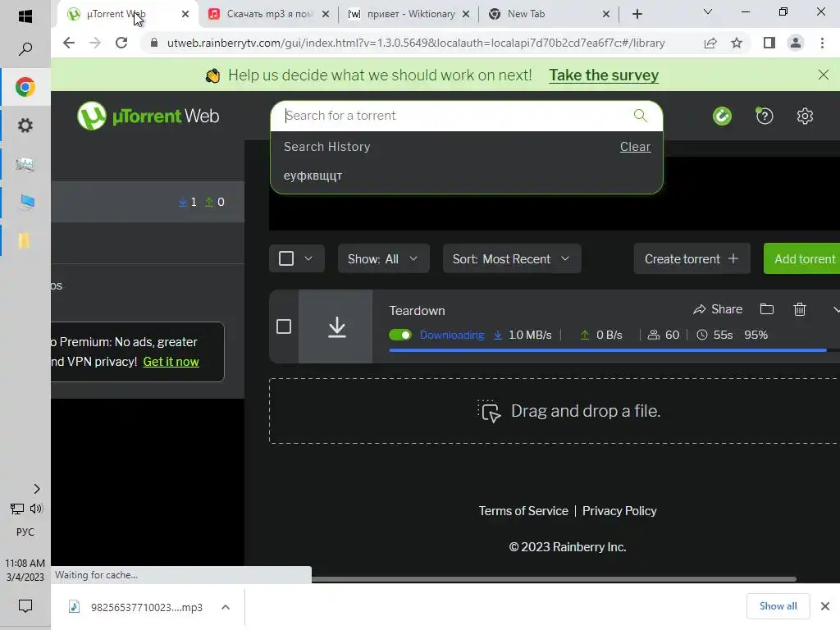Open the tab search chevron in title bar
Screen dimensions: 840x630
coord(708,11)
